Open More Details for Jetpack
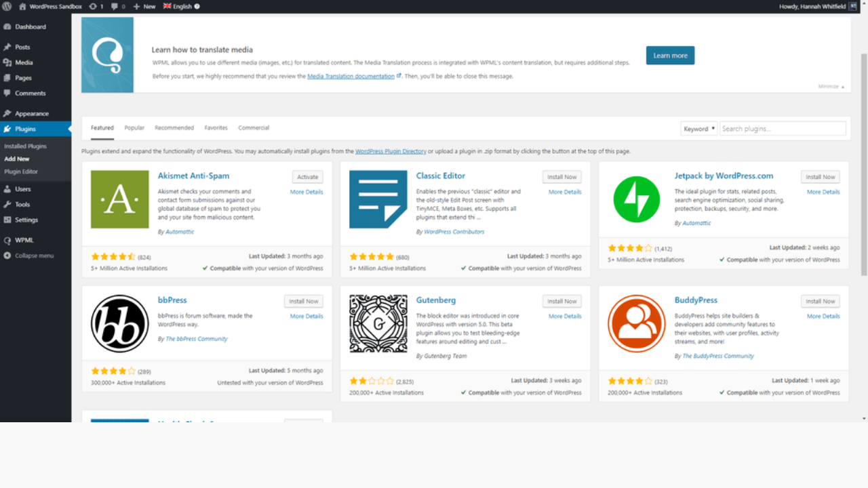Viewport: 868px width, 488px height. 823,192
